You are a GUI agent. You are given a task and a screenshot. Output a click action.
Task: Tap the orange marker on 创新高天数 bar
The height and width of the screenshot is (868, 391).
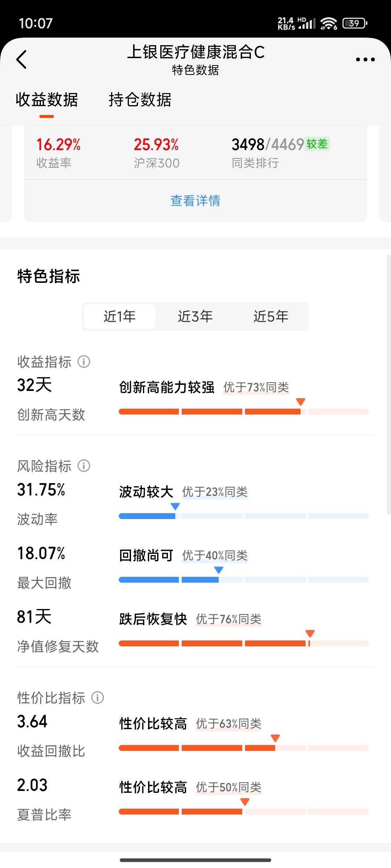click(300, 402)
